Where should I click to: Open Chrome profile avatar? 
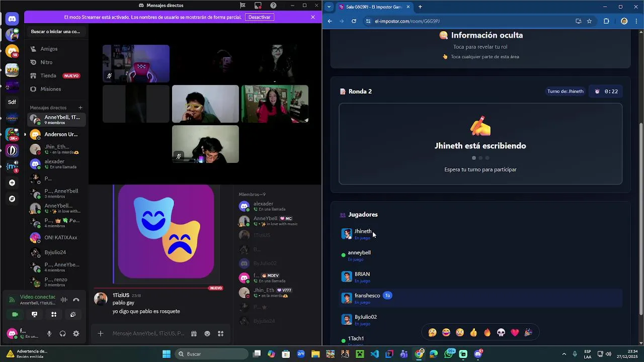[624, 21]
